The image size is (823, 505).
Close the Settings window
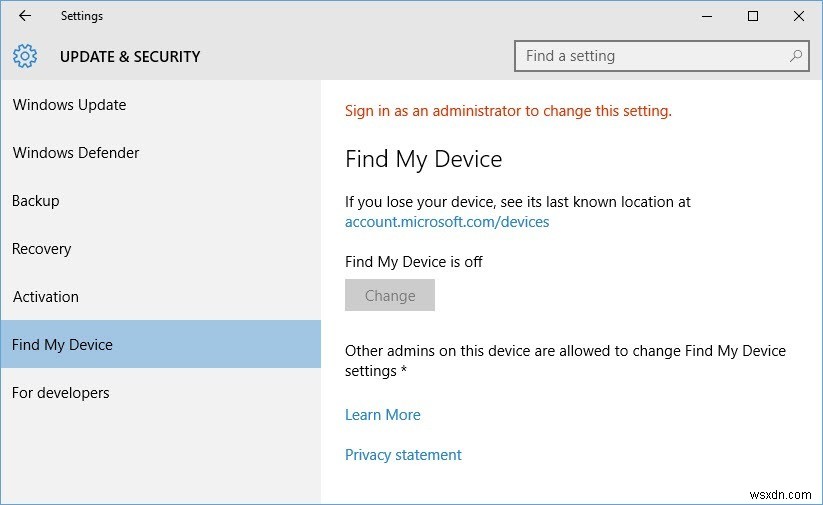coord(798,16)
